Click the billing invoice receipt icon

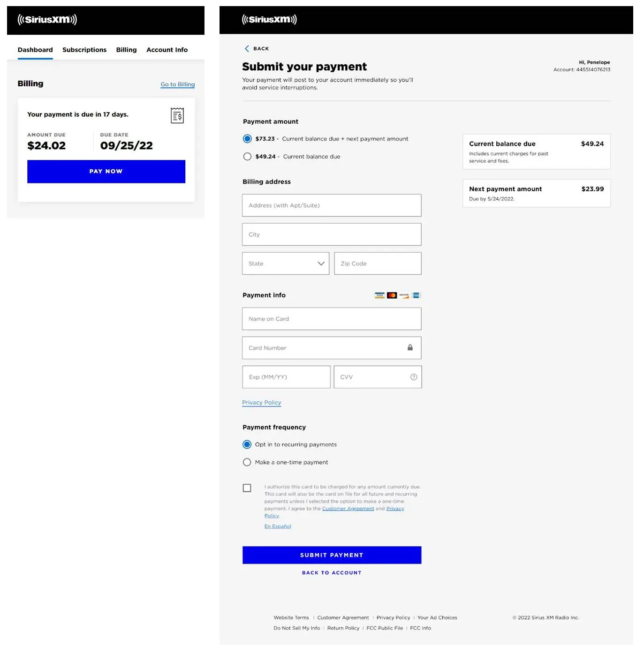[x=177, y=115]
